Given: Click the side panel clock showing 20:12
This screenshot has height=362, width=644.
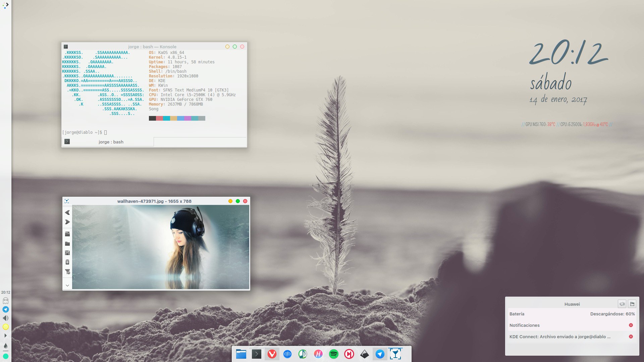Looking at the screenshot, I should click(x=6, y=292).
